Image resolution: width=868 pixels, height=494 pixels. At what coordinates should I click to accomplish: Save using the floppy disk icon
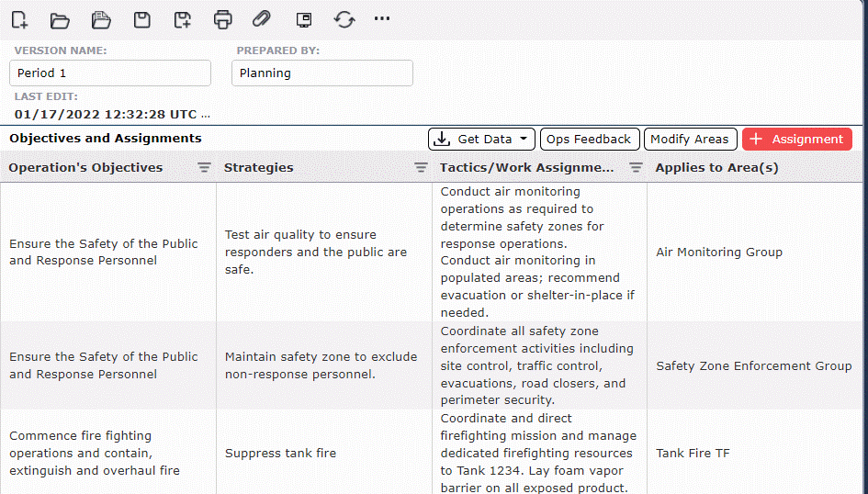coord(142,20)
